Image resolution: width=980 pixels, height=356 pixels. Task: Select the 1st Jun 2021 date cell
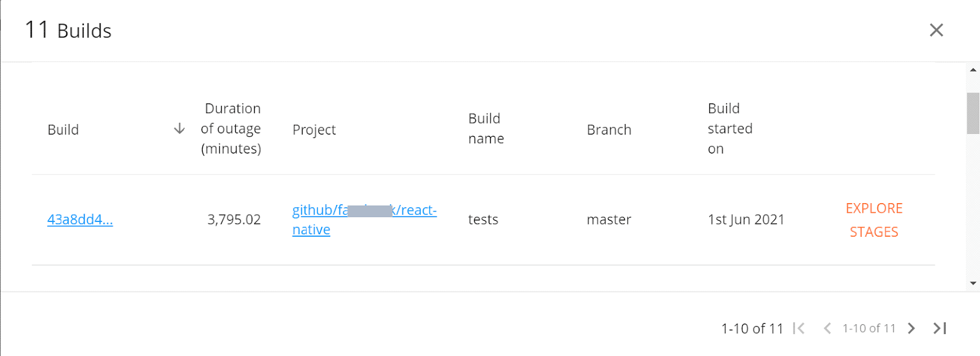[x=745, y=219]
